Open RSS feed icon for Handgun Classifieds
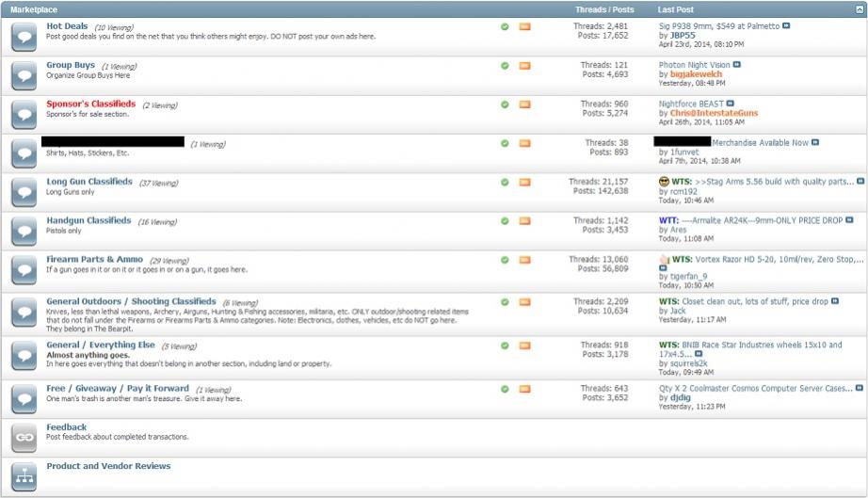This screenshot has height=498, width=868. 524,220
